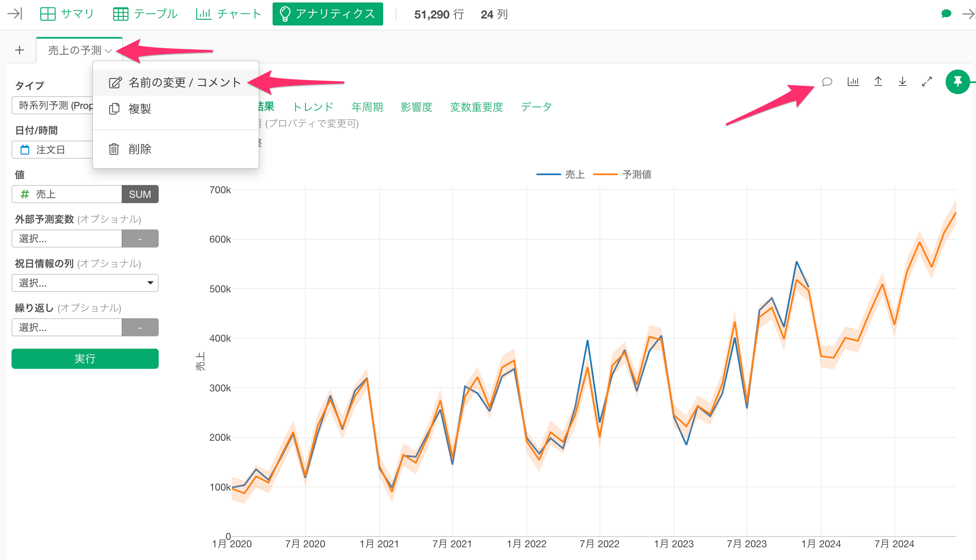The width and height of the screenshot is (976, 560).
Task: Click the bar chart icon in chart toolbar
Action: 853,82
